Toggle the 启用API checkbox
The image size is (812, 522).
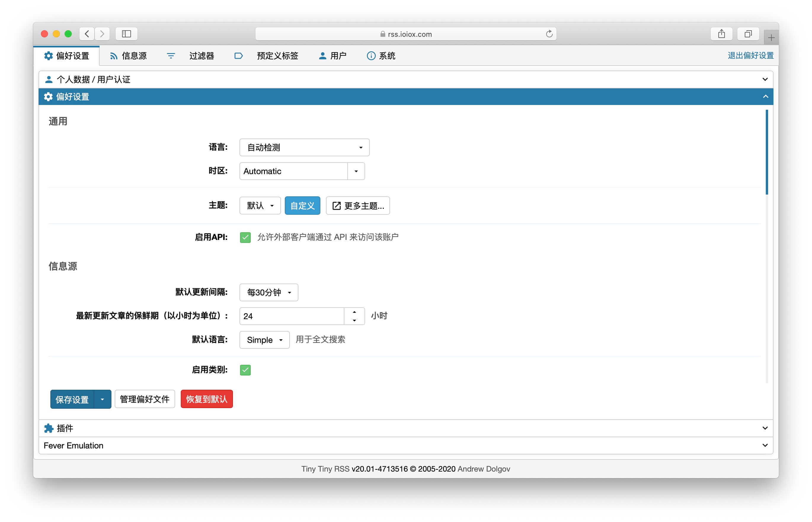pyautogui.click(x=245, y=237)
